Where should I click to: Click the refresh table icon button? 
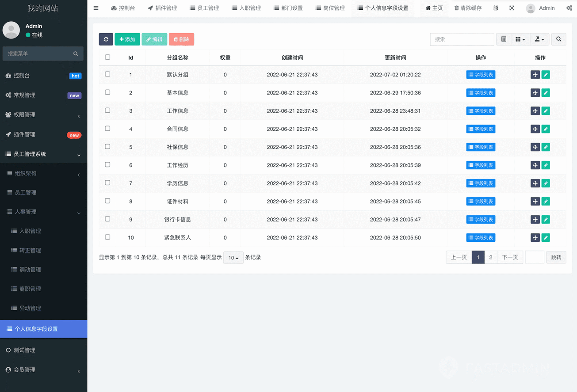[106, 39]
